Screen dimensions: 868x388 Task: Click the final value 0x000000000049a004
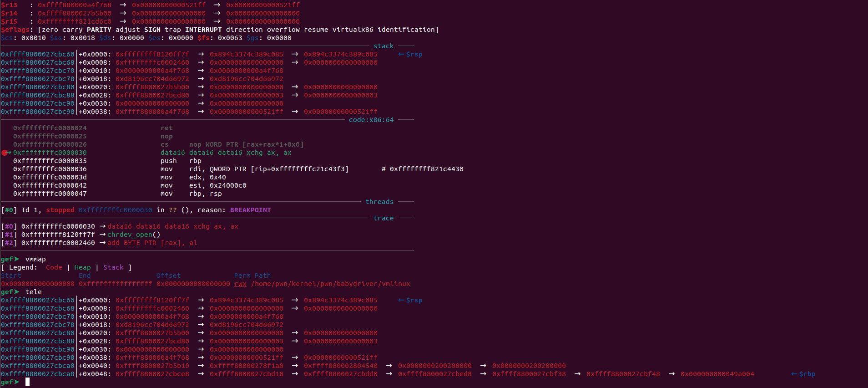click(x=717, y=374)
